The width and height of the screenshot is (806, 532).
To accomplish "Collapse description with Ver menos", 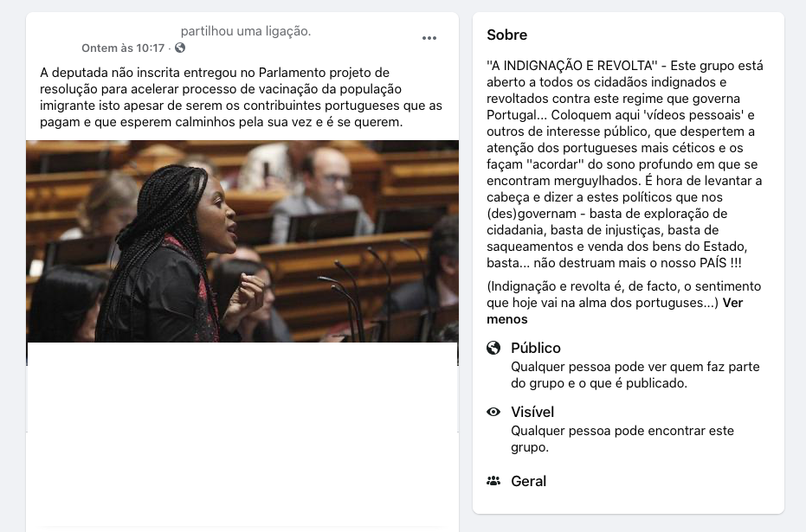I will pyautogui.click(x=615, y=311).
